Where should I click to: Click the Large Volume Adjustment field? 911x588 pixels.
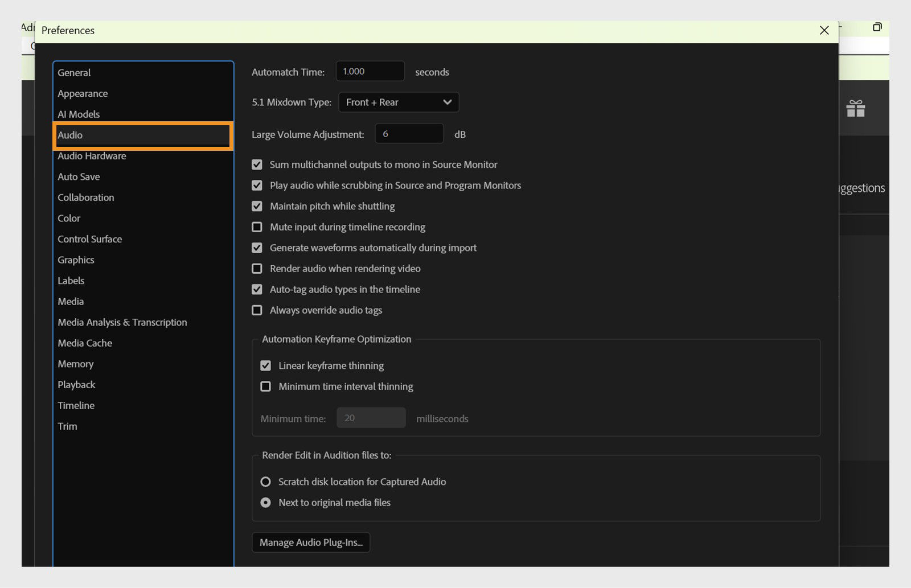409,133
